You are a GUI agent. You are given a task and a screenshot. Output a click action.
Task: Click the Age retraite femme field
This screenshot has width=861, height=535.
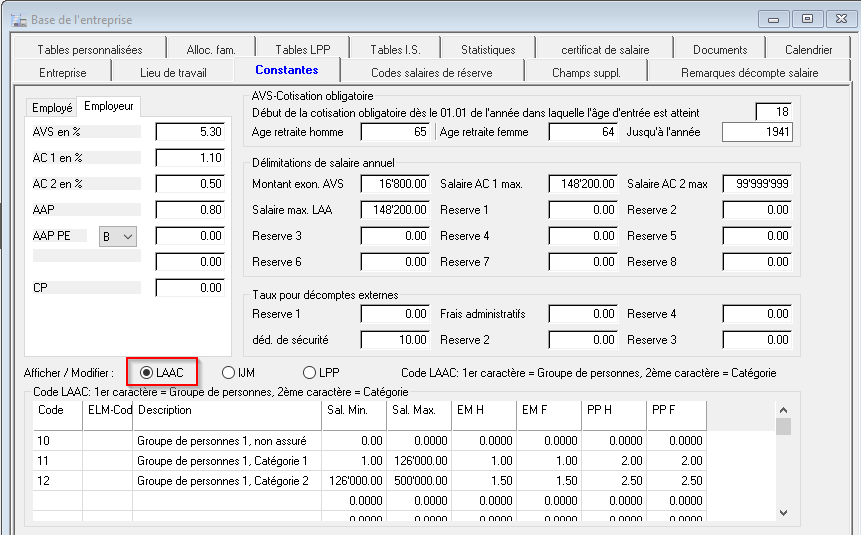click(x=583, y=132)
